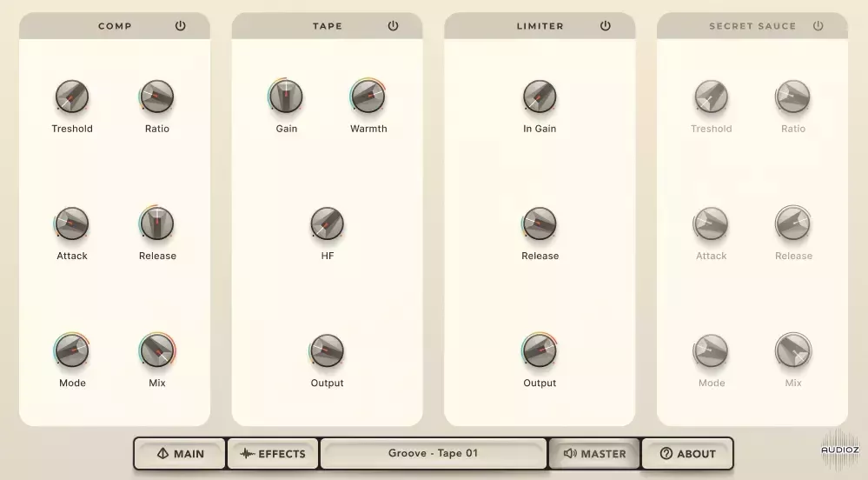This screenshot has width=868, height=480.
Task: Click the COMP Treshold knob
Action: click(x=72, y=97)
